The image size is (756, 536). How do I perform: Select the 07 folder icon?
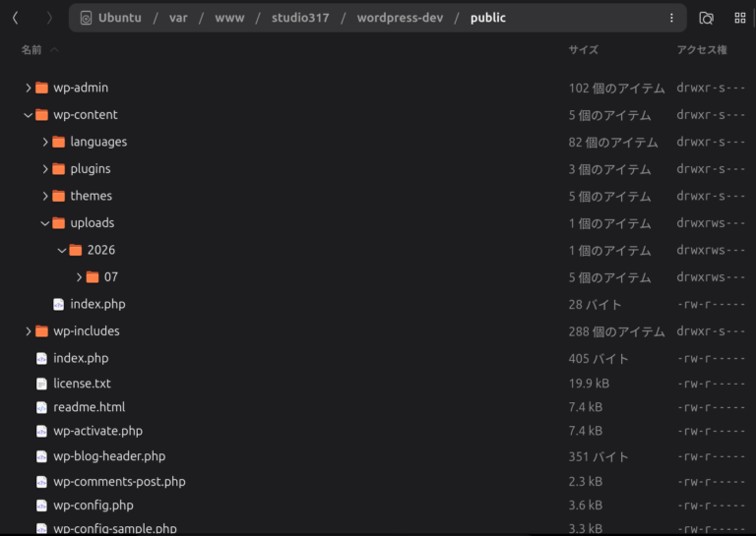(x=93, y=277)
